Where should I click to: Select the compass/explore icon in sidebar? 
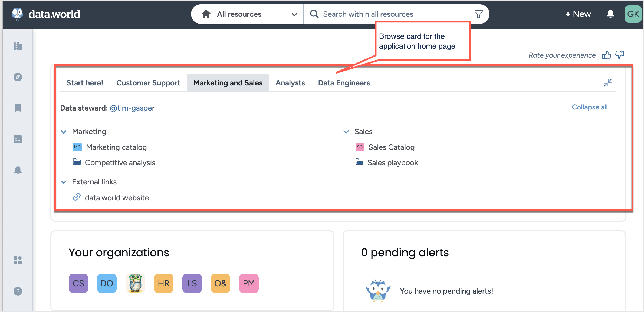click(x=17, y=77)
